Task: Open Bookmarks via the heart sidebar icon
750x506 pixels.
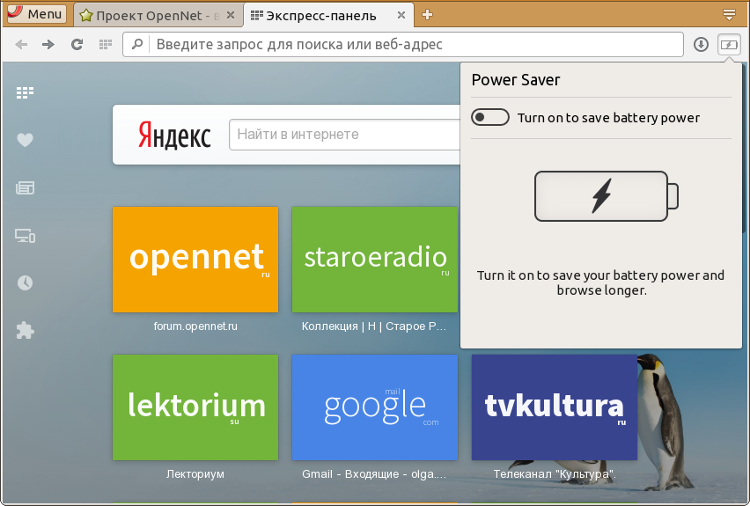Action: [25, 140]
